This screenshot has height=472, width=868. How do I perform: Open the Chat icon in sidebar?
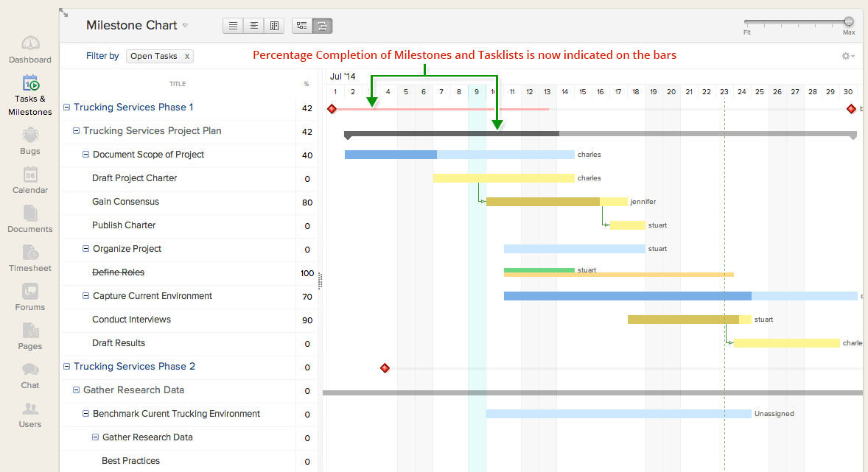click(30, 374)
